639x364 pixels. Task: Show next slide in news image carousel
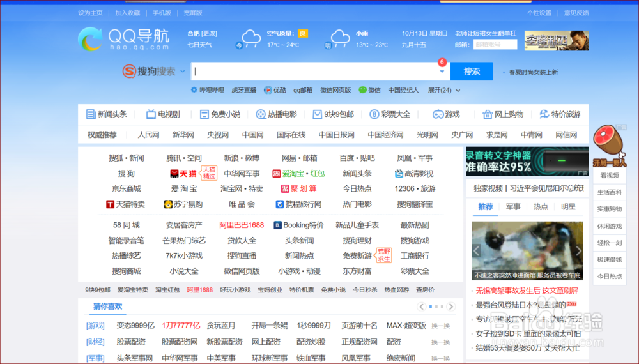578,251
